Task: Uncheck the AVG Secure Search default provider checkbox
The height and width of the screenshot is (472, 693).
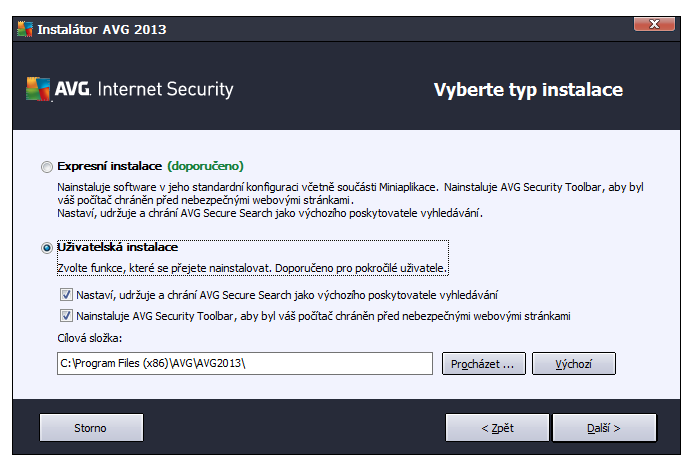Action: [x=66, y=295]
